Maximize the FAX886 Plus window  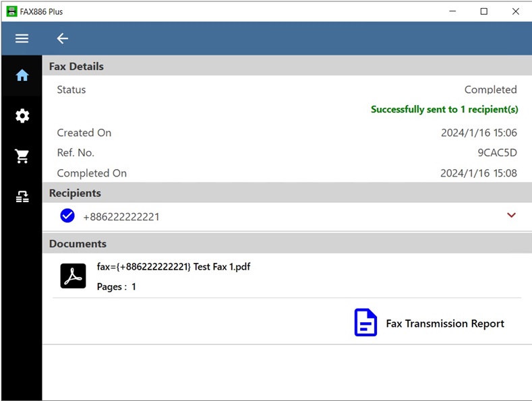click(484, 11)
